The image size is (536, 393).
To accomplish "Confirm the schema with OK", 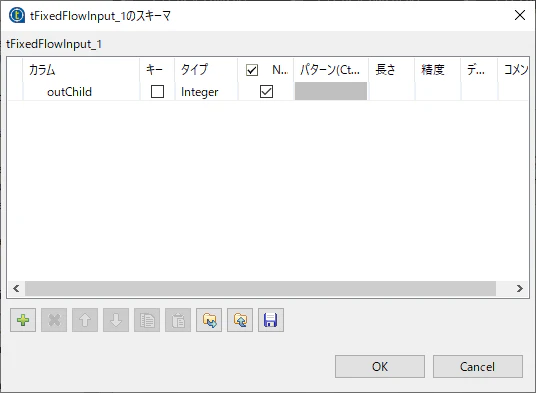I will [380, 366].
